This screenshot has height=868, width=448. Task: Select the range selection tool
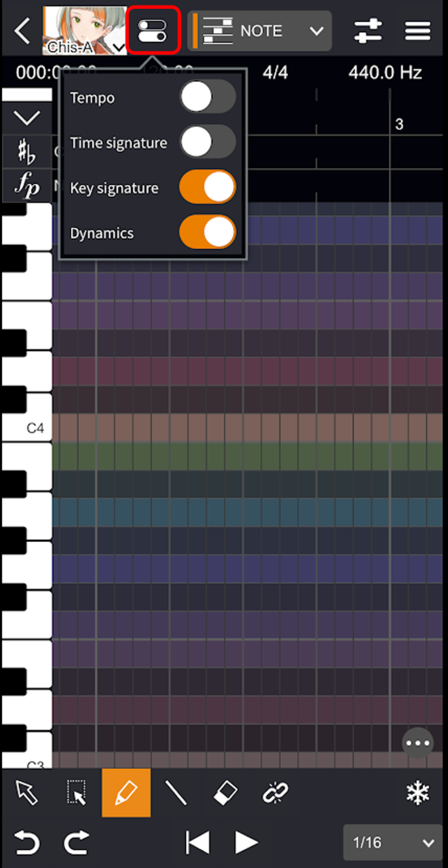coord(76,793)
